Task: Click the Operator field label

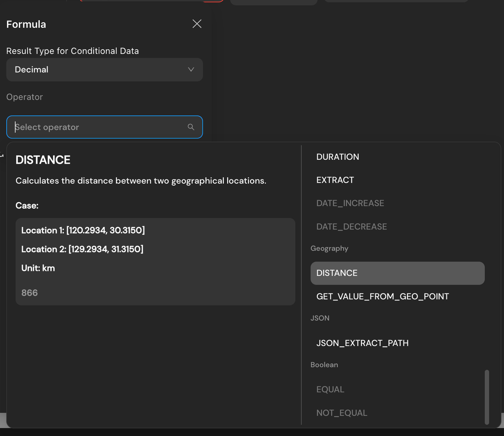Action: point(24,97)
